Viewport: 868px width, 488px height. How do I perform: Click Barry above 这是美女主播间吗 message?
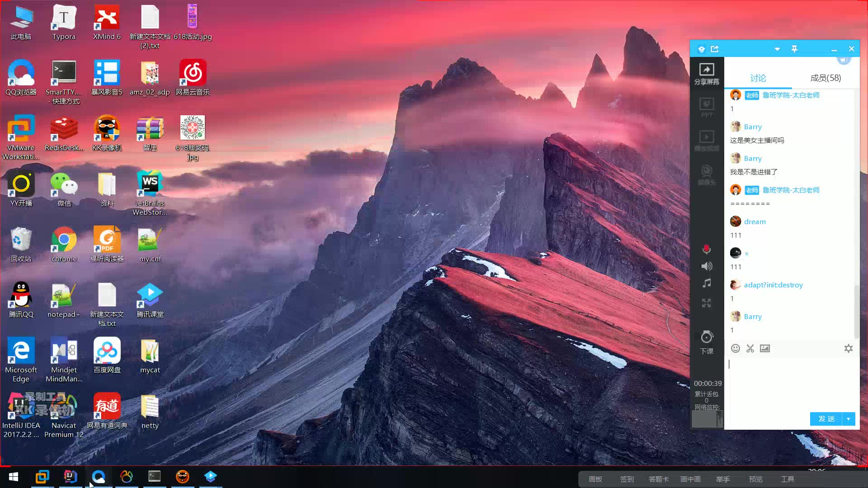(753, 127)
